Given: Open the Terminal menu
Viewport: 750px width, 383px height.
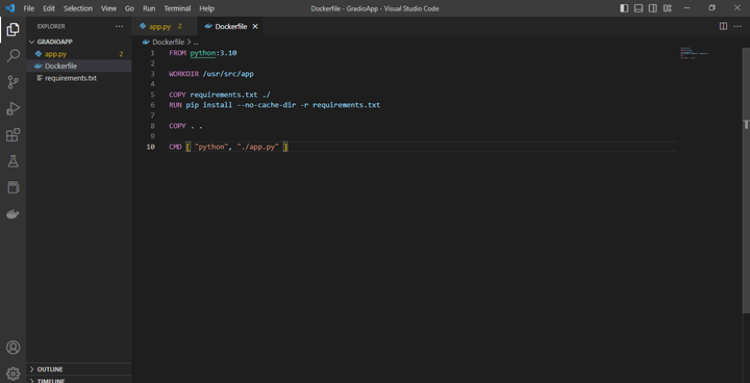Looking at the screenshot, I should pos(177,9).
